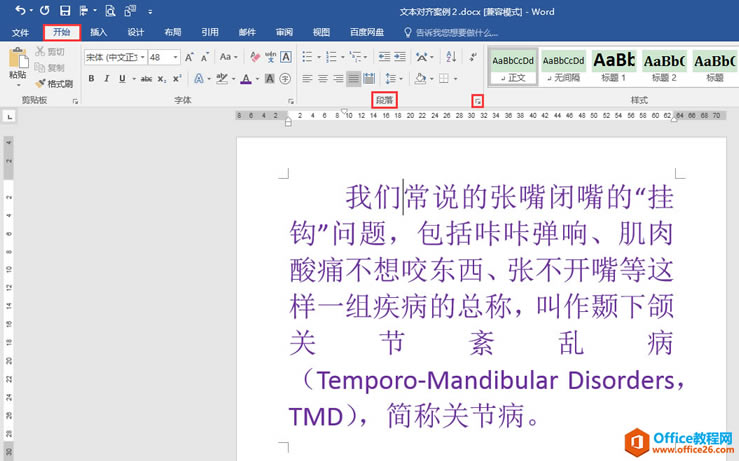This screenshot has width=739, height=461.
Task: Sort text with the A-Z icon
Action: pyautogui.click(x=451, y=57)
